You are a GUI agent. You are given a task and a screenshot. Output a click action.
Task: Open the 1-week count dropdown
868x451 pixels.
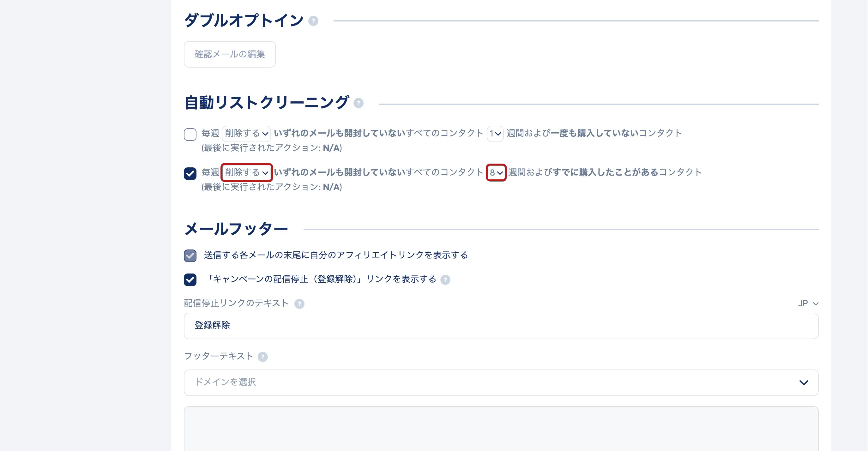click(x=495, y=134)
